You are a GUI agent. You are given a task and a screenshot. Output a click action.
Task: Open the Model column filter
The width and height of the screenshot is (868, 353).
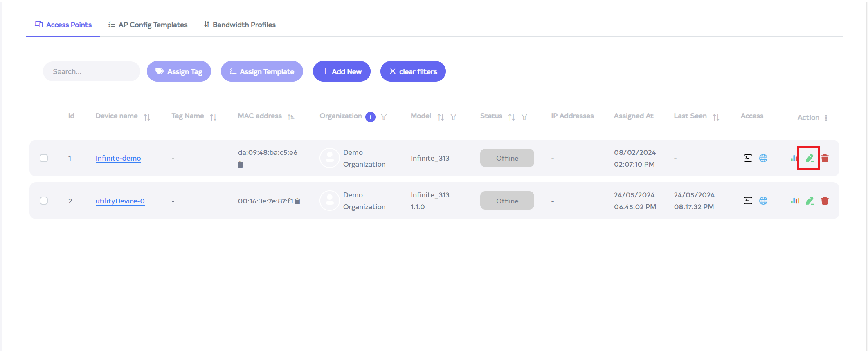[453, 117]
